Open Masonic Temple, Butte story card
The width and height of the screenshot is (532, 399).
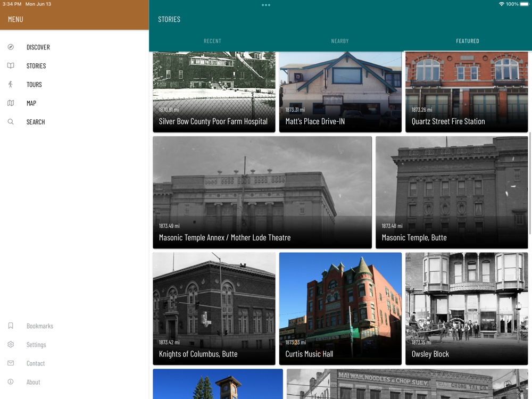[x=452, y=193]
